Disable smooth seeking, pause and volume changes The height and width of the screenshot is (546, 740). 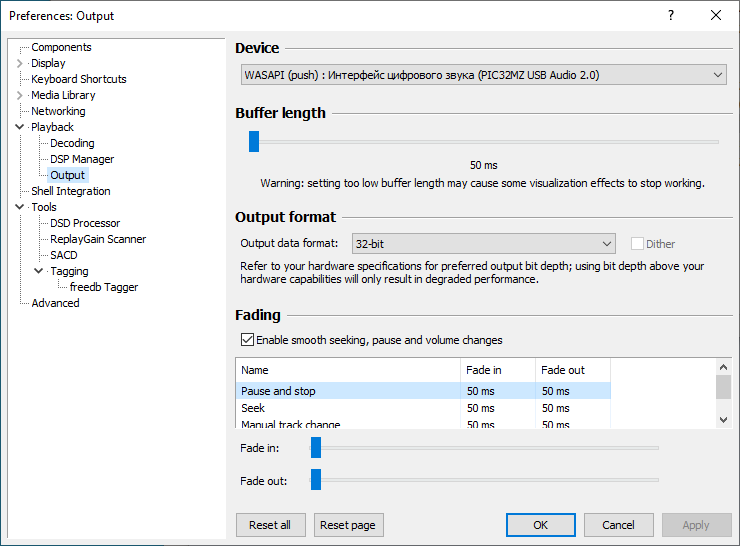click(247, 340)
